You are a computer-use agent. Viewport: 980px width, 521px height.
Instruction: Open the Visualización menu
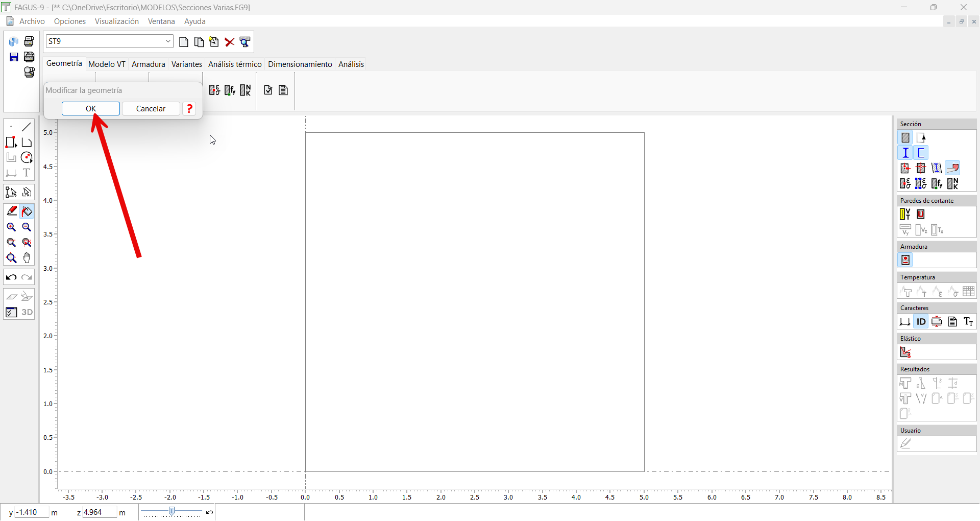pyautogui.click(x=116, y=21)
